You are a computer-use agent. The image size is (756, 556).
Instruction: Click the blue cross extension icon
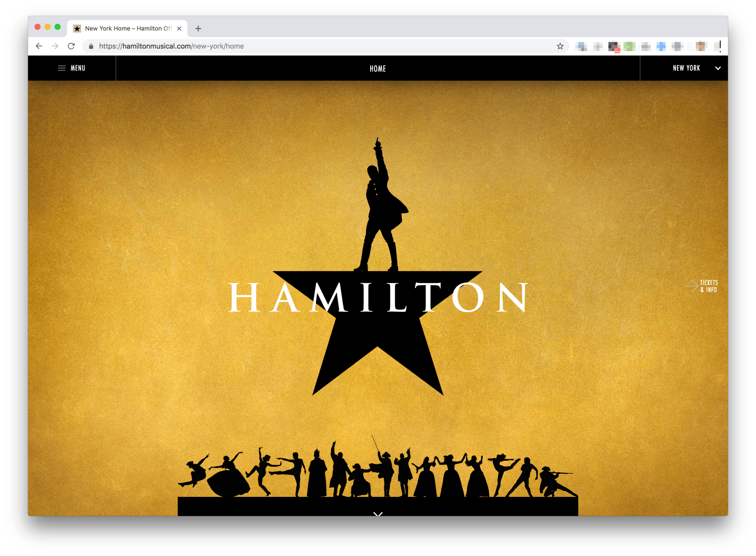click(x=661, y=46)
